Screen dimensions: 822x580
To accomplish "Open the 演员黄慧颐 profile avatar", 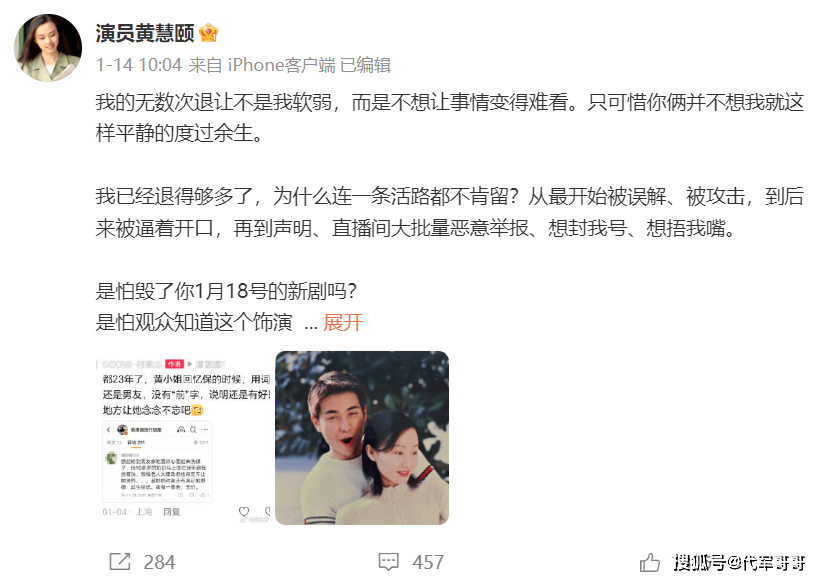I will point(48,48).
